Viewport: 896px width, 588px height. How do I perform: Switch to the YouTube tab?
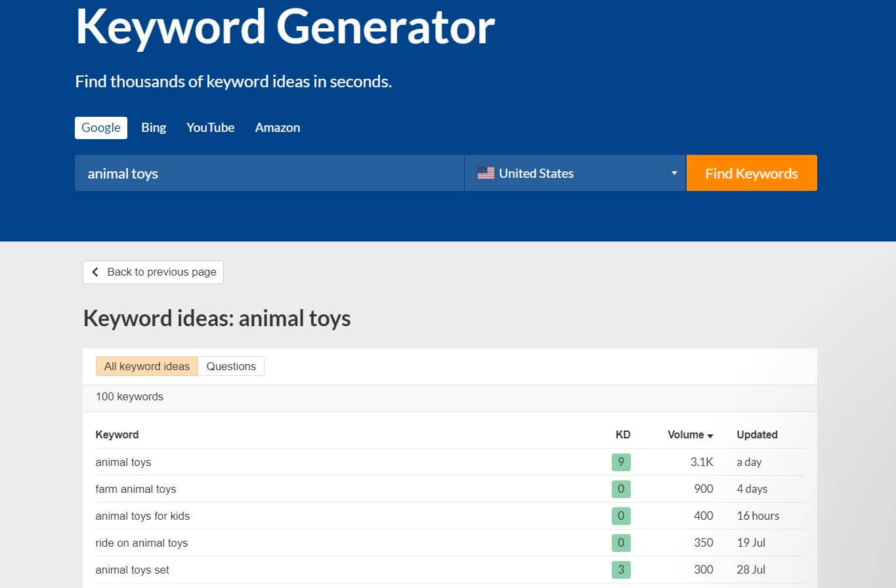[x=210, y=127]
